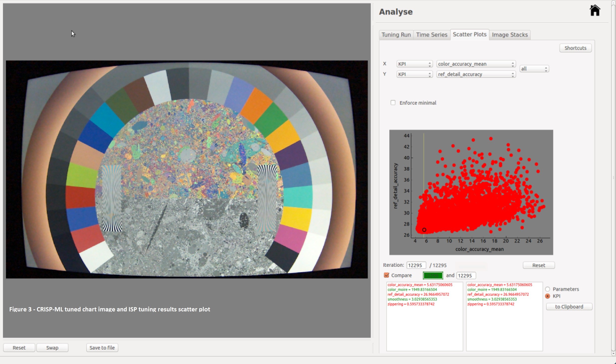Click the Shortcuts button
The height and width of the screenshot is (364, 616).
pos(575,48)
